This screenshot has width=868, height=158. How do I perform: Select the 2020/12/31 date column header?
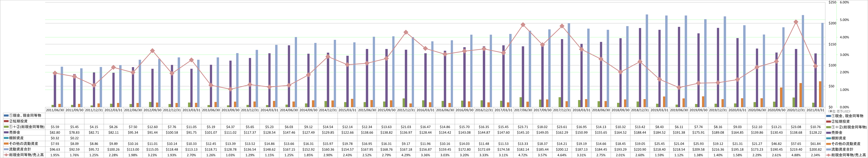click(796, 110)
